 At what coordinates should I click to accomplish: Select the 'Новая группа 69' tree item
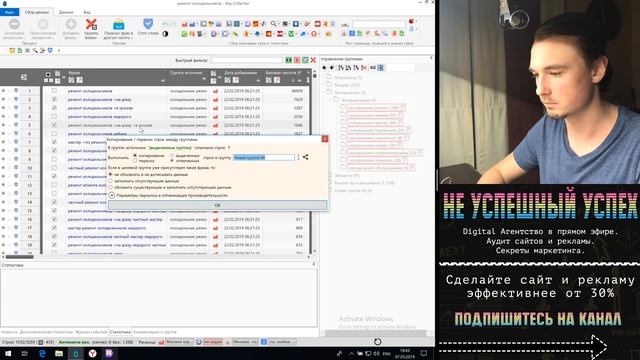click(353, 191)
